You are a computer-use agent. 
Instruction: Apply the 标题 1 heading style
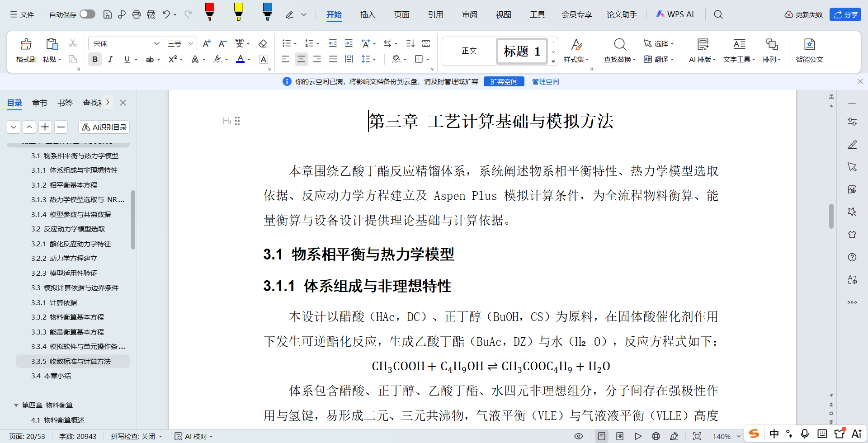pyautogui.click(x=522, y=51)
